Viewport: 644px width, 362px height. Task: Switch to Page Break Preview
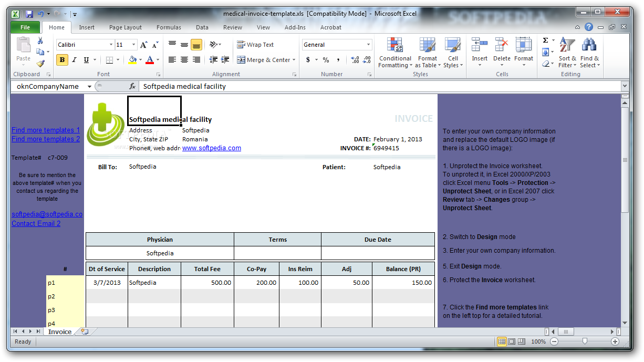522,342
